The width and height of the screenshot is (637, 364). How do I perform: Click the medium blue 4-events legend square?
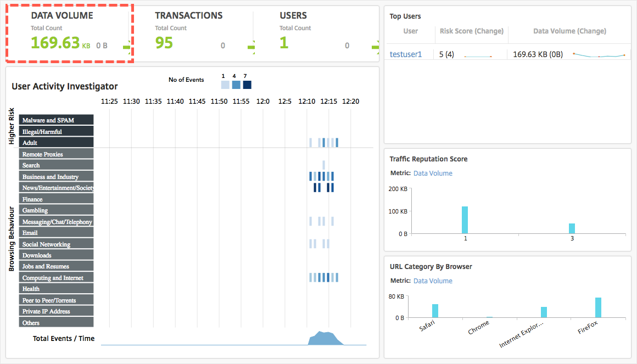236,85
